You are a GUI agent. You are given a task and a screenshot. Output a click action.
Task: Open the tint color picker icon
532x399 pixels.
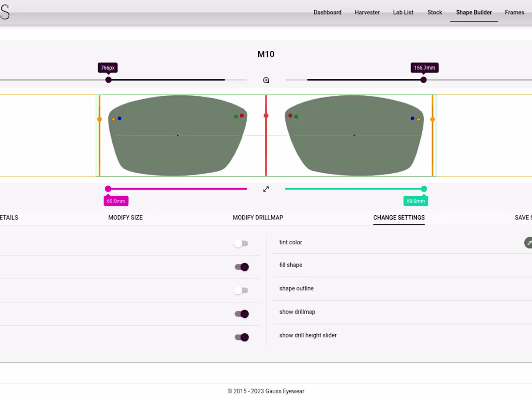tap(529, 242)
